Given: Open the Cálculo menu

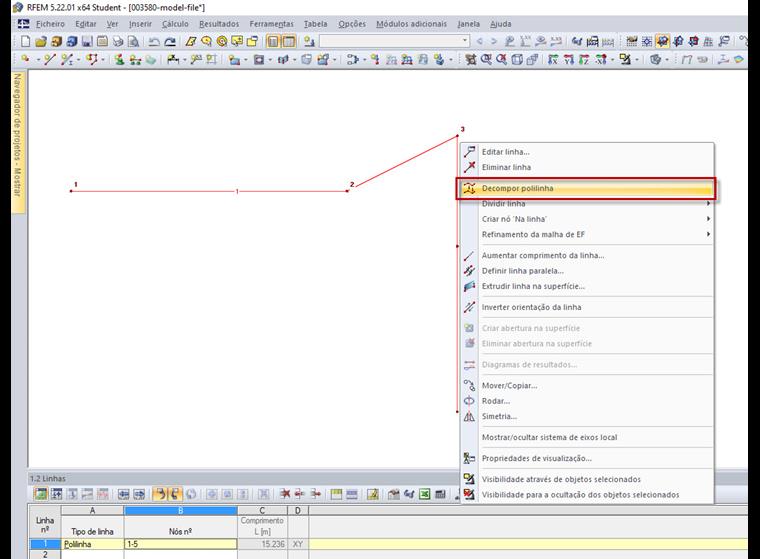Looking at the screenshot, I should 175,24.
